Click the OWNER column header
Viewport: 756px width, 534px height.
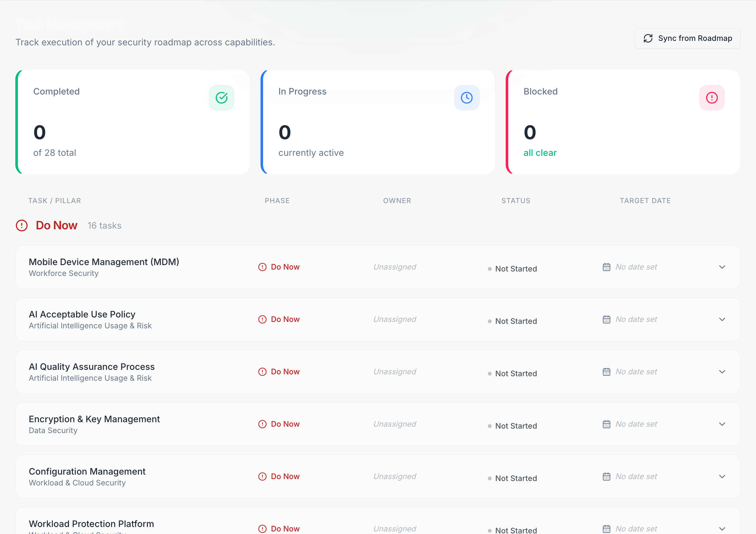click(x=397, y=201)
